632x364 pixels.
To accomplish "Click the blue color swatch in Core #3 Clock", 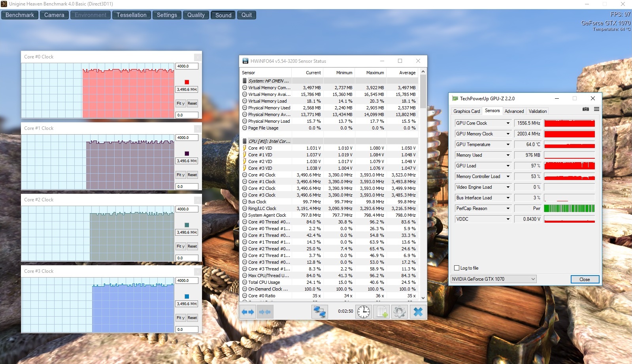I will (187, 296).
